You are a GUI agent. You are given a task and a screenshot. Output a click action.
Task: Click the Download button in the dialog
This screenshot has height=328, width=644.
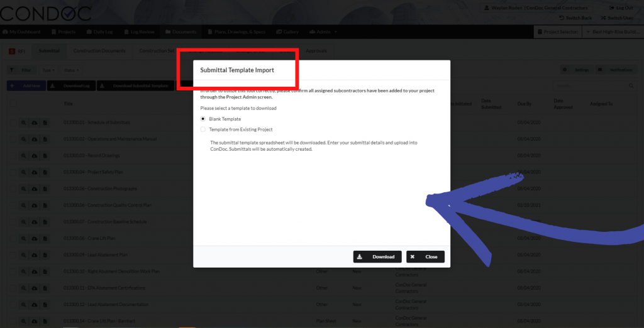point(377,256)
